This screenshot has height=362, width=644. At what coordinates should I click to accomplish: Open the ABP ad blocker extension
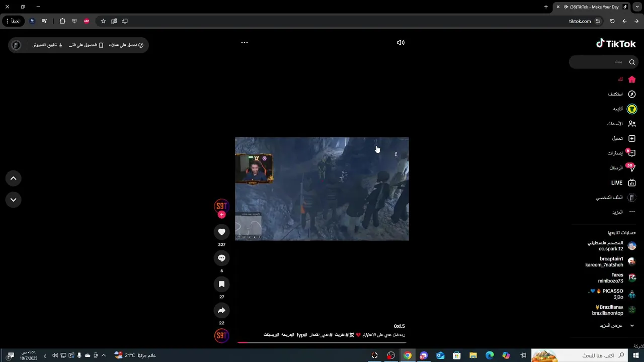pyautogui.click(x=87, y=21)
